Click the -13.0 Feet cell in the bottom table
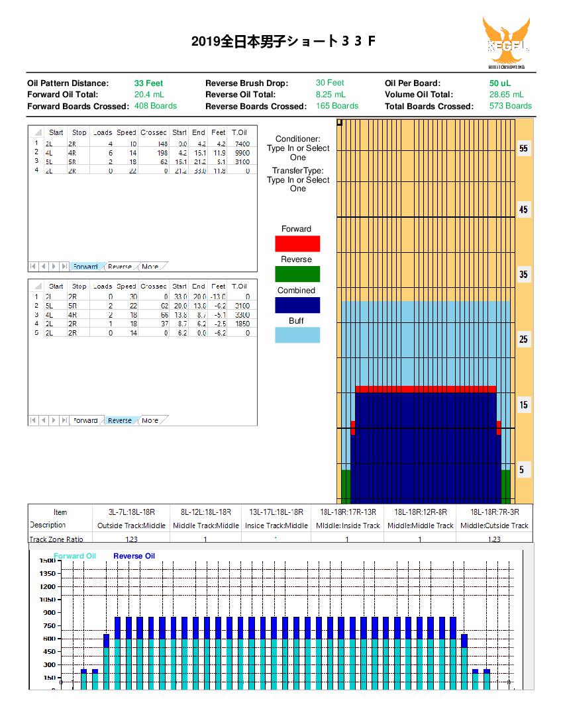This screenshot has height=728, width=563. pos(218,296)
